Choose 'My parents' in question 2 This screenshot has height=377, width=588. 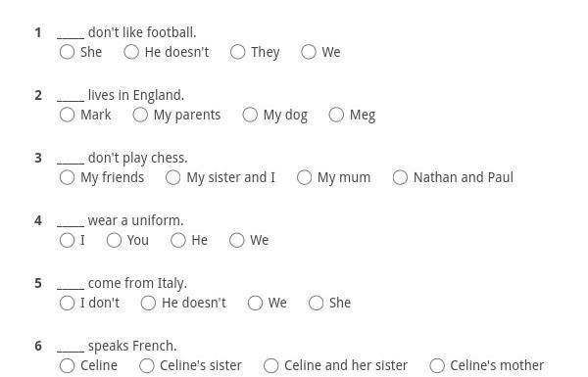tap(140, 115)
